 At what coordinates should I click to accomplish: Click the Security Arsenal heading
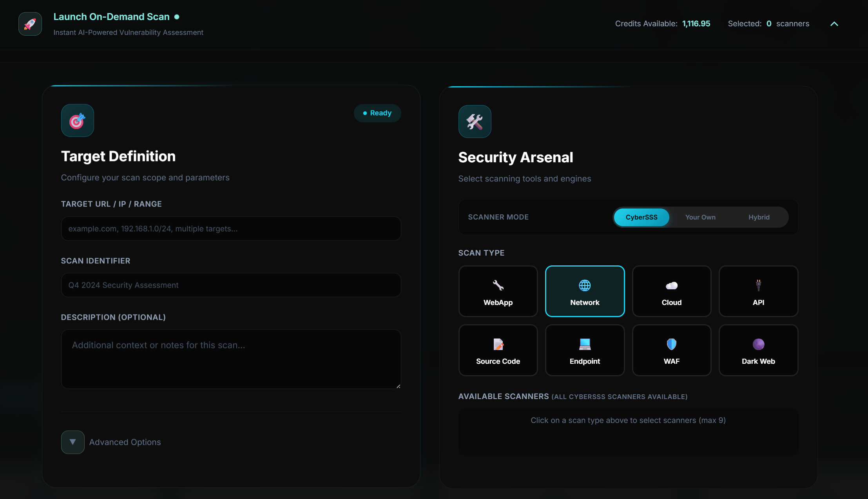[516, 157]
